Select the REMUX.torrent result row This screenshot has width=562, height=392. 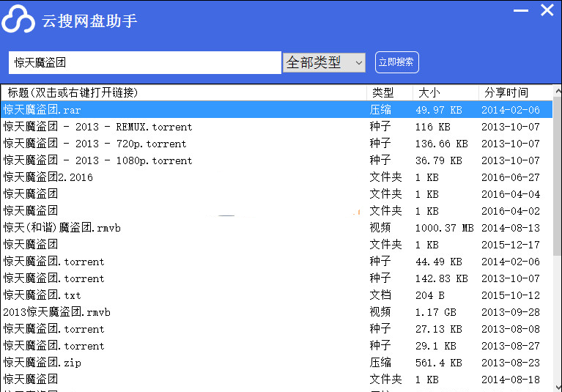coord(276,127)
